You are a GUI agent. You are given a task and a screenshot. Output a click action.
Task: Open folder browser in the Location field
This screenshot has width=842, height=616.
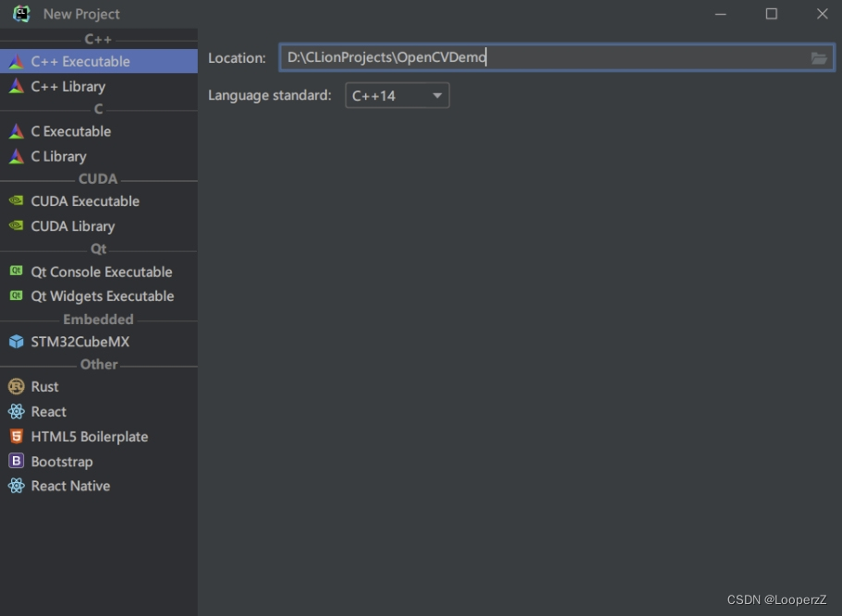pos(818,58)
